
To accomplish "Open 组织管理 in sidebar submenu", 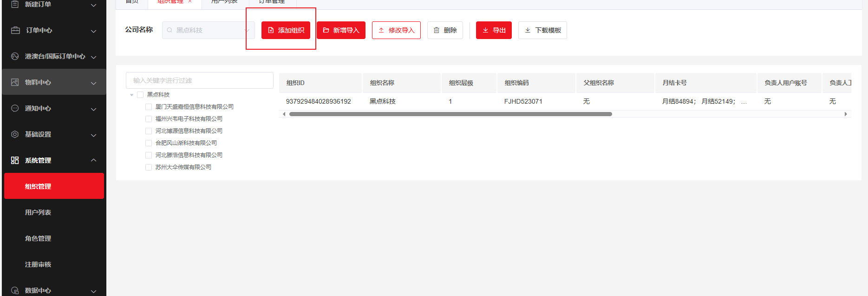I will pos(54,186).
